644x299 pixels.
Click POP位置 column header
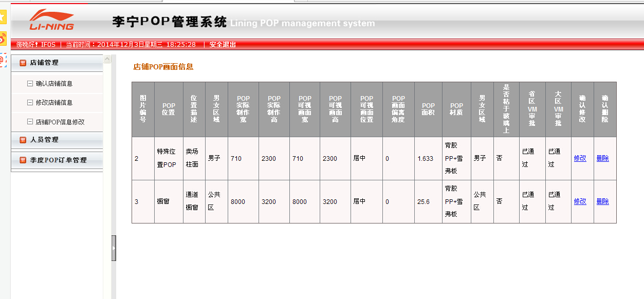tap(169, 109)
